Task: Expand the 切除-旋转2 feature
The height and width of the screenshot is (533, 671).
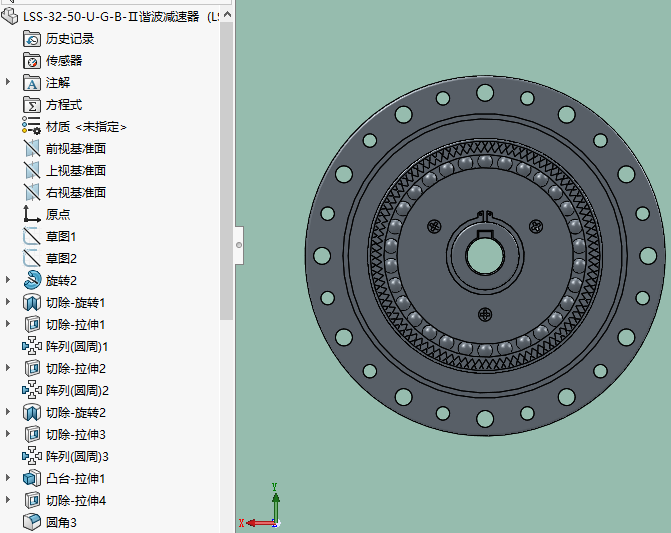Action: [x=8, y=412]
